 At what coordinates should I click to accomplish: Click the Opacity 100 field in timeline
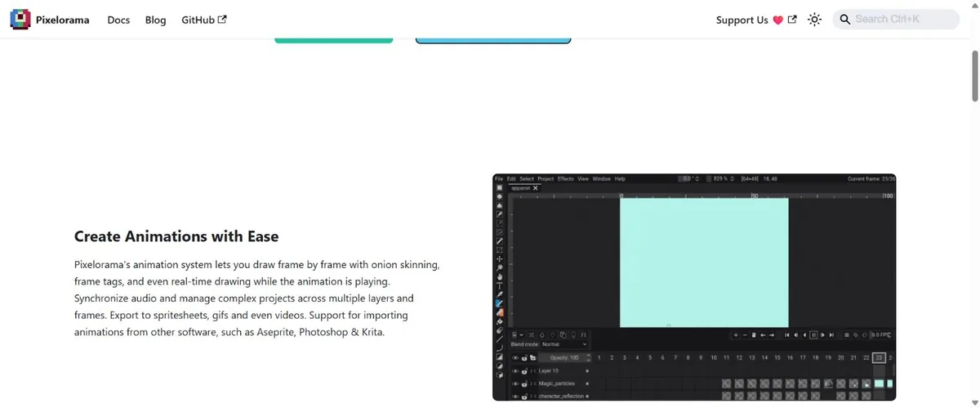coord(563,357)
